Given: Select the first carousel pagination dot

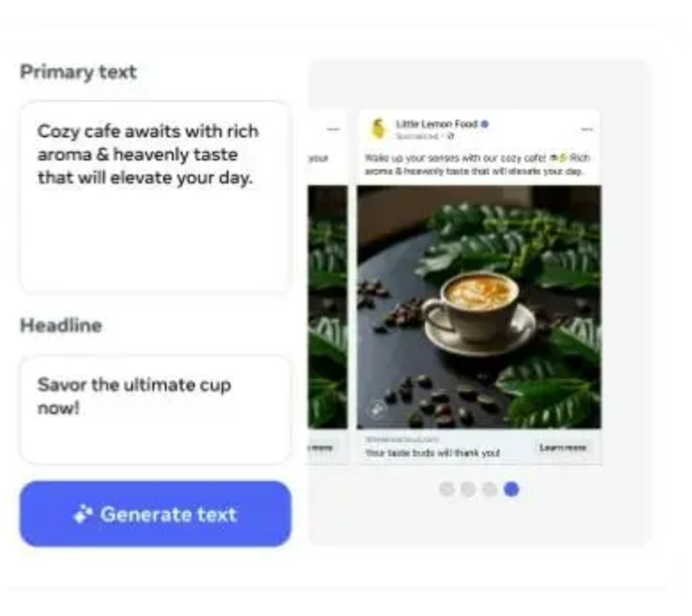Looking at the screenshot, I should [x=447, y=489].
